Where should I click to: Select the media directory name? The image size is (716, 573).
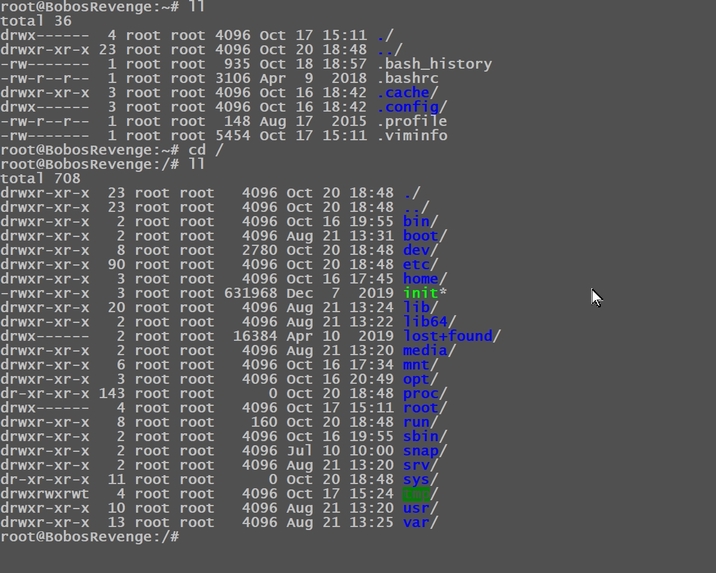pyautogui.click(x=425, y=350)
